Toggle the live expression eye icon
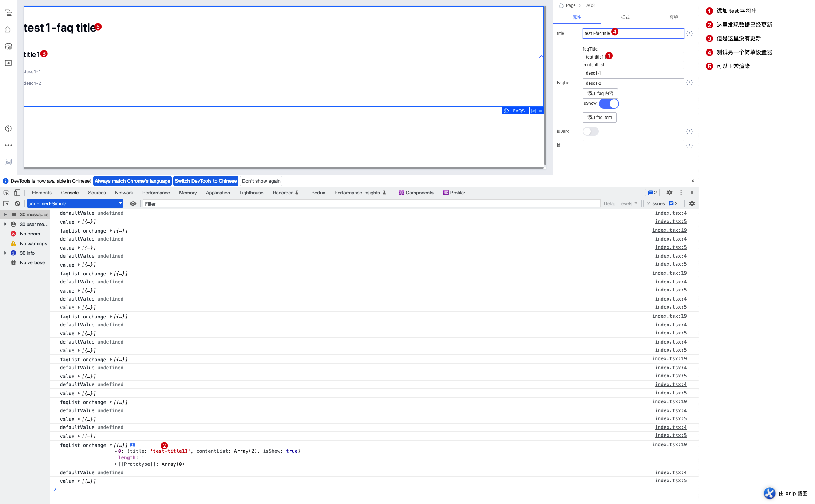The height and width of the screenshot is (504, 815). [x=133, y=204]
